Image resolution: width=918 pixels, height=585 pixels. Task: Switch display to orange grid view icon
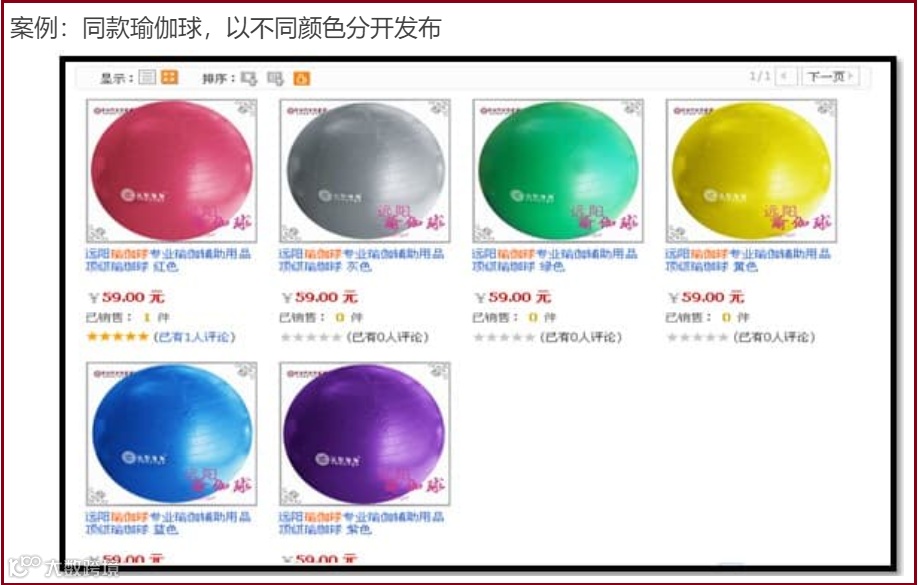pos(169,77)
